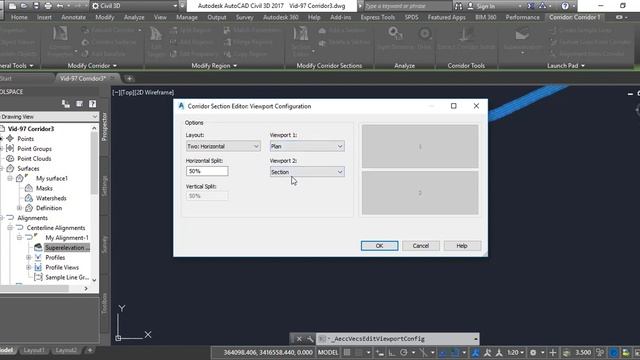Click the MODEL space button in status bar

click(x=328, y=352)
